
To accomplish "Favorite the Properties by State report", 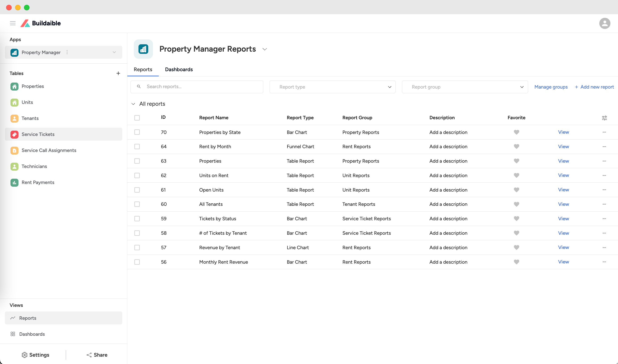I will pos(516,132).
